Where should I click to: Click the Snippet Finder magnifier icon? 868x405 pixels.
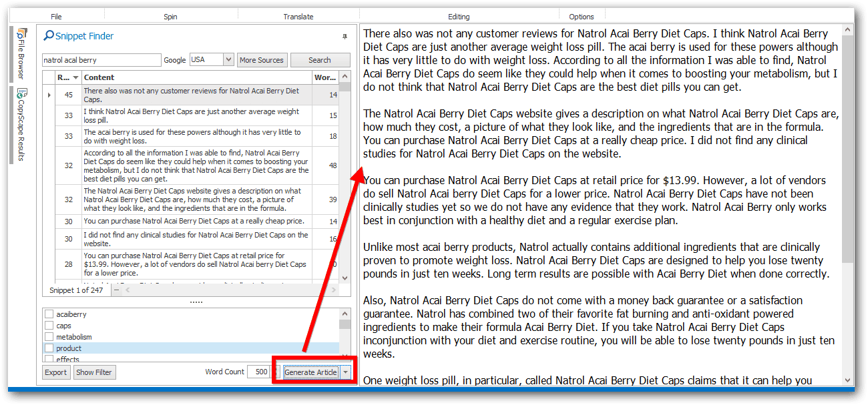point(49,36)
